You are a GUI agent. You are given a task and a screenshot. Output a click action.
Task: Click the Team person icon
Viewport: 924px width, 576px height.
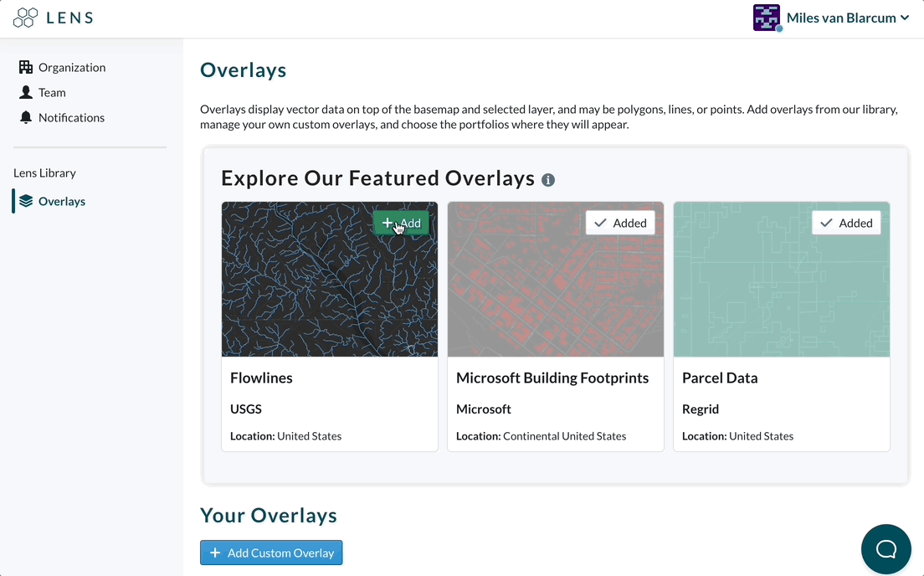(x=25, y=92)
